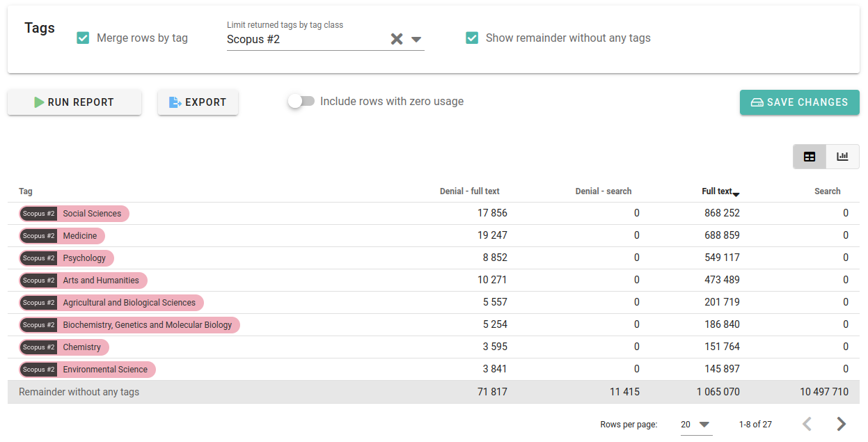Click Denial full text value 5 254
868x442 pixels.
pyautogui.click(x=495, y=324)
